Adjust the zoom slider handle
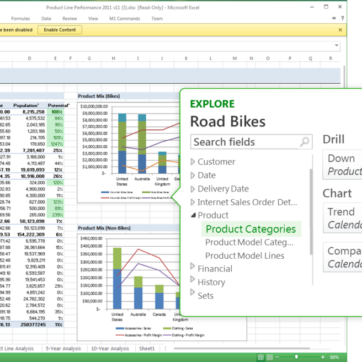The width and height of the screenshot is (362, 362). tap(296, 357)
